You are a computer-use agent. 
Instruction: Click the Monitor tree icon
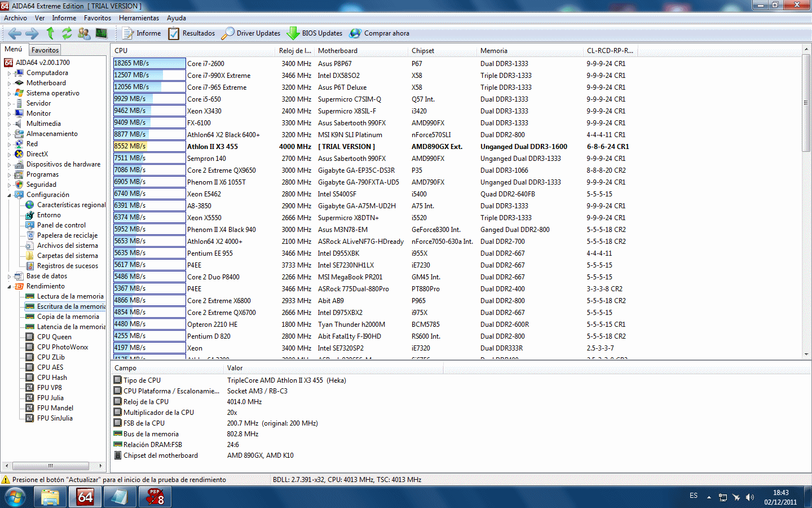click(x=19, y=113)
